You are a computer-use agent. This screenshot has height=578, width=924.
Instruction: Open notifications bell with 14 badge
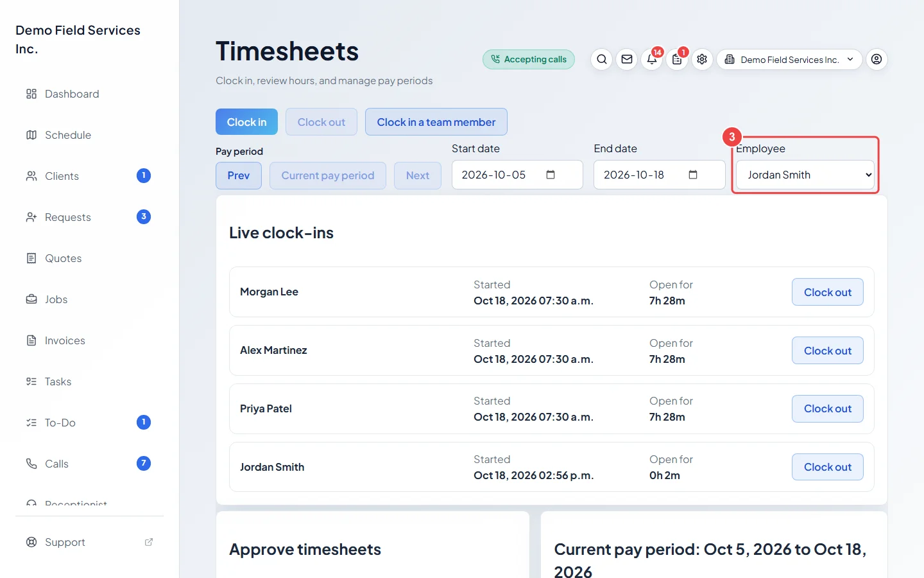pos(652,59)
